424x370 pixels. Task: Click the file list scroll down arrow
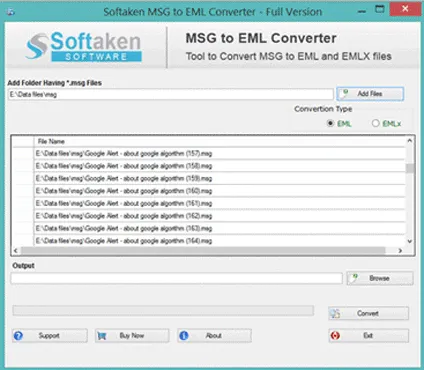[410, 241]
